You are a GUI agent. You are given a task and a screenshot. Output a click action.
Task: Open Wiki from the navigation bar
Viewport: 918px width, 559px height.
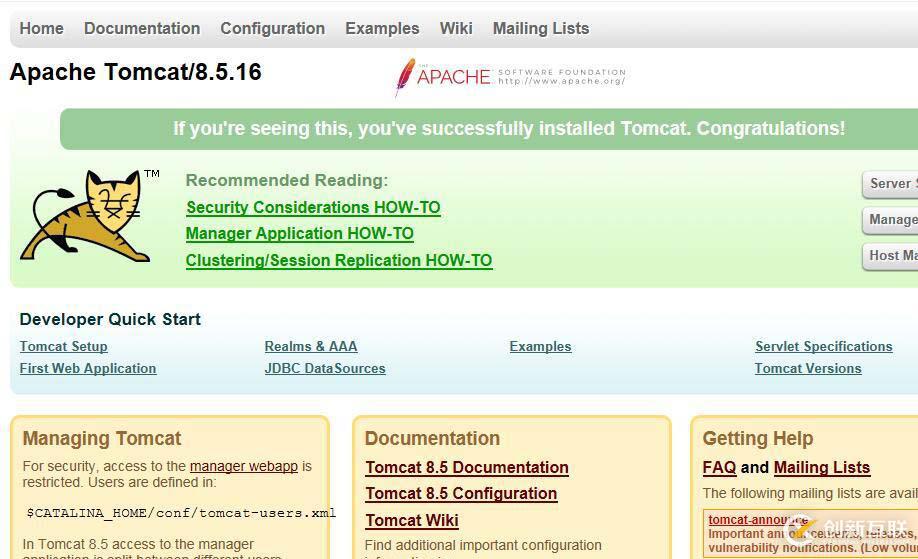456,28
